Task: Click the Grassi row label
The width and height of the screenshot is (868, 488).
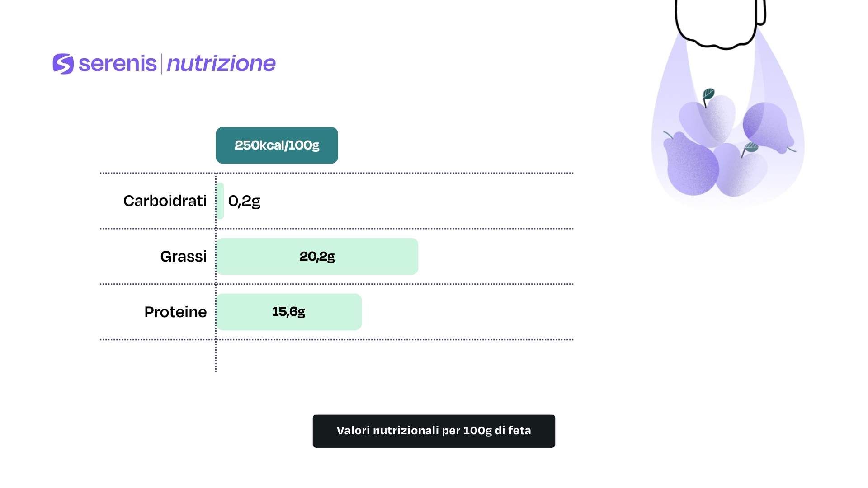Action: (x=183, y=256)
